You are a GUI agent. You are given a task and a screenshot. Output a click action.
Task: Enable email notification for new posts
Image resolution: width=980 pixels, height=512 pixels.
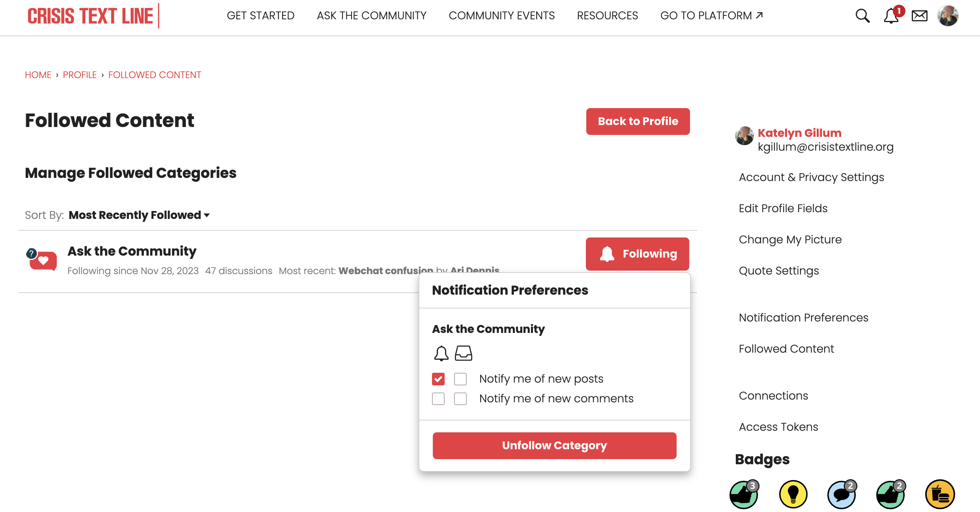coord(460,379)
